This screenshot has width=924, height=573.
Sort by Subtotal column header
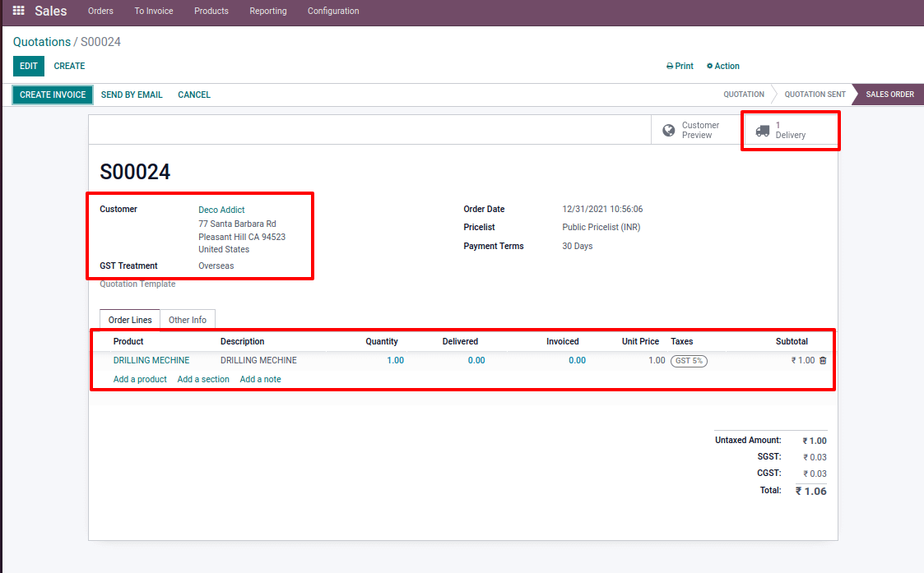pyautogui.click(x=792, y=341)
